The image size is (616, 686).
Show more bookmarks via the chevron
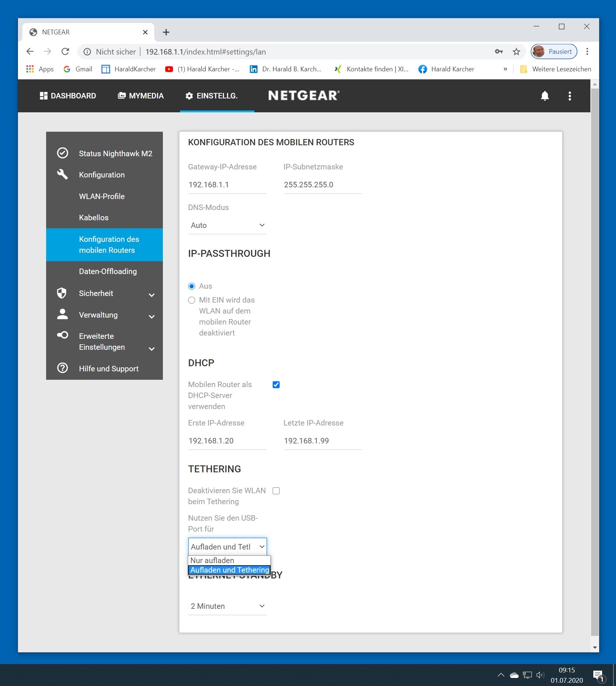tap(505, 69)
